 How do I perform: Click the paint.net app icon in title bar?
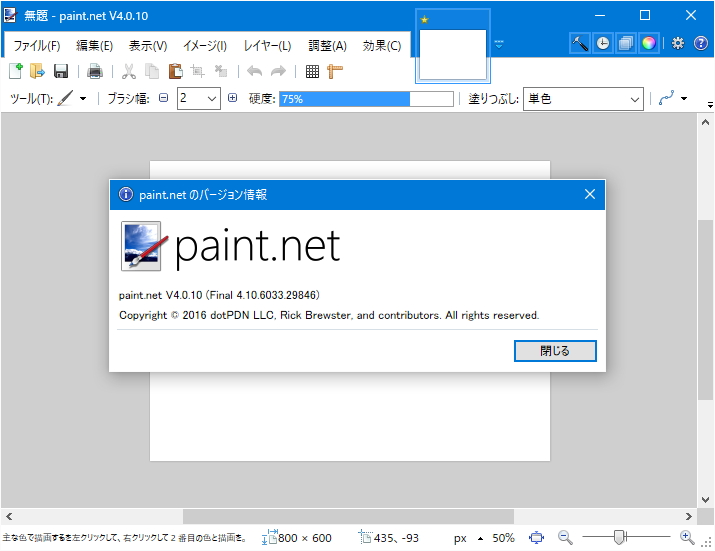[10, 16]
